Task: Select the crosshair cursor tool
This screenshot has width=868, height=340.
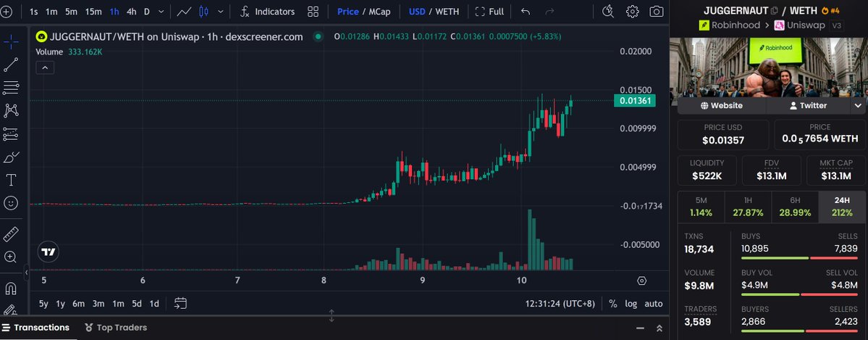Action: click(x=11, y=41)
